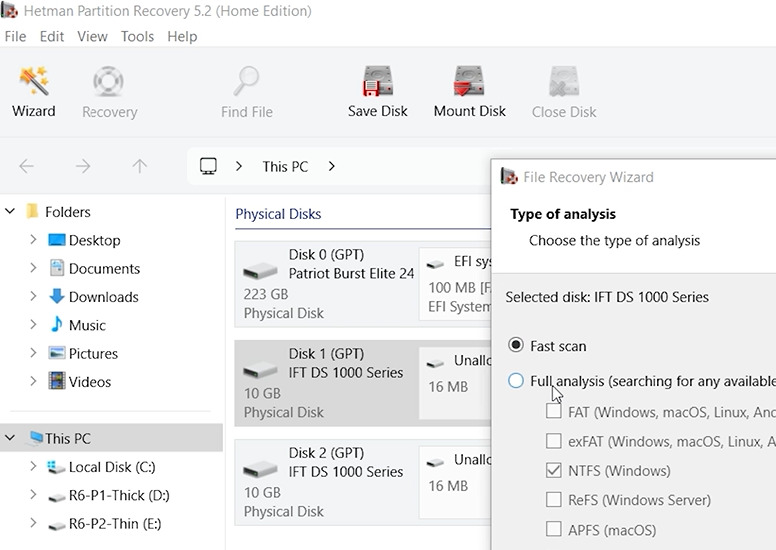Expand the Desktop tree node
The width and height of the screenshot is (776, 550).
click(x=33, y=240)
